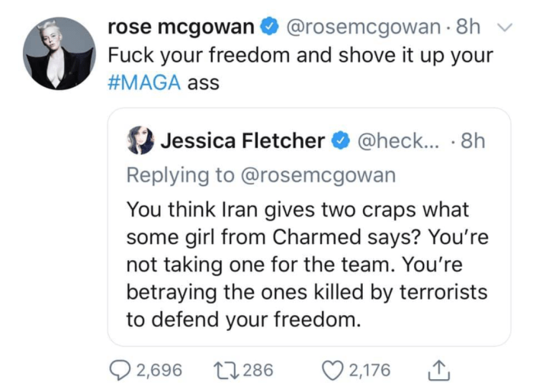The height and width of the screenshot is (392, 533).
Task: Click @rosemcgowan in the 'Replying to' line
Action: 319,175
